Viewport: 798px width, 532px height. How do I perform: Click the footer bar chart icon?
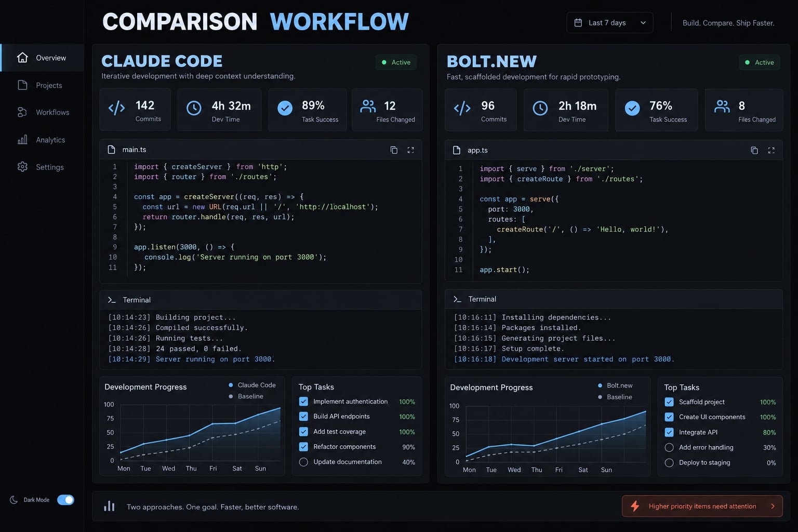109,506
